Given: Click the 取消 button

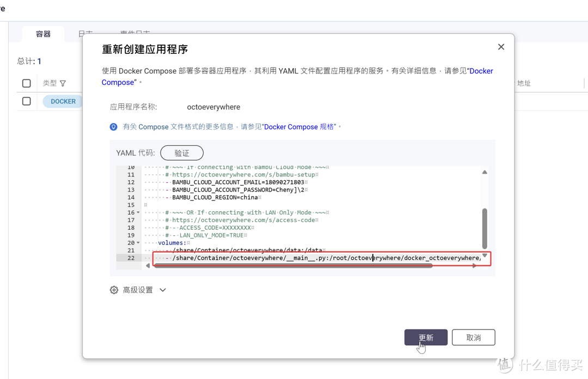Looking at the screenshot, I should (x=473, y=338).
